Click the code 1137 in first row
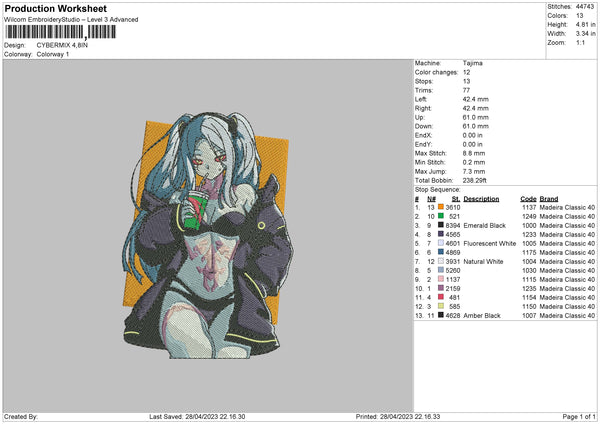This screenshot has height=424, width=600. (529, 207)
